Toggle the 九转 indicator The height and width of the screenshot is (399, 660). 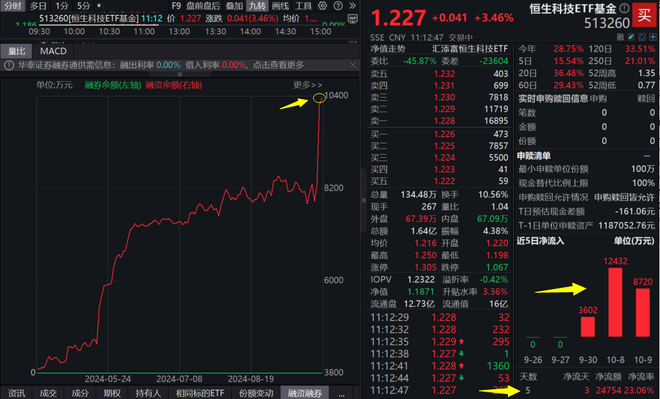(257, 6)
